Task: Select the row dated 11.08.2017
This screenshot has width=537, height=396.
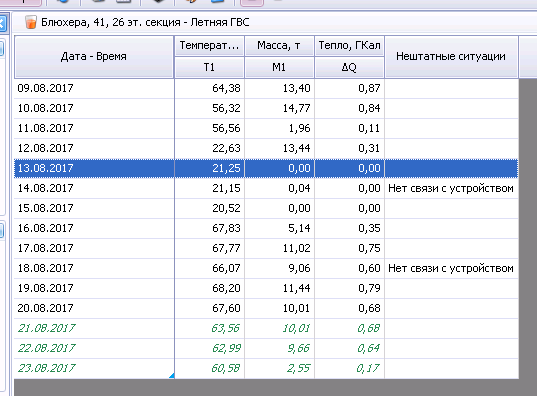Action: point(266,128)
